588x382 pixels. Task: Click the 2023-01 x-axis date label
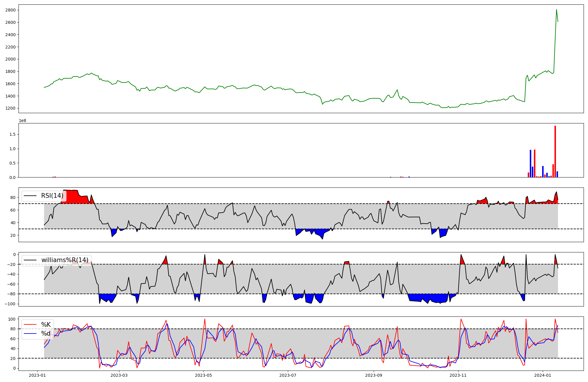37,375
